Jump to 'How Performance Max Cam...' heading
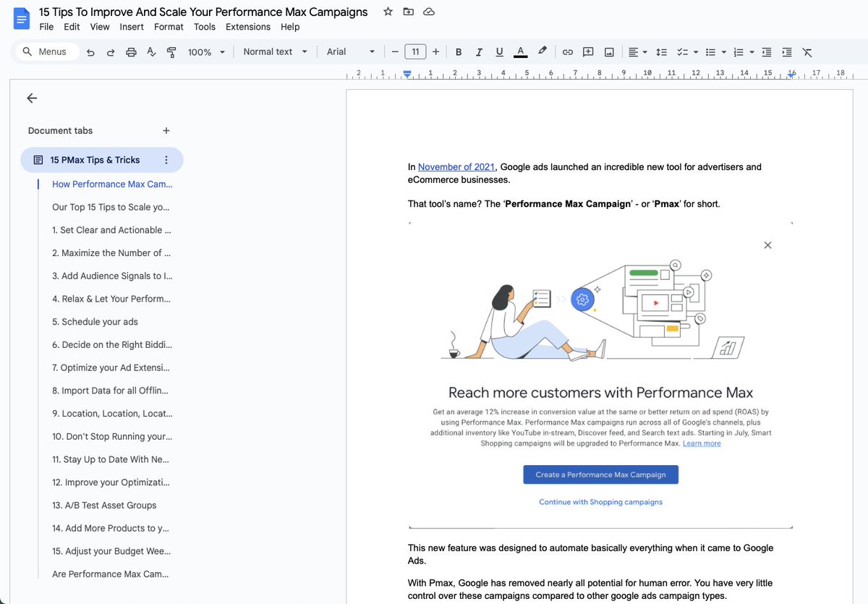 point(112,184)
